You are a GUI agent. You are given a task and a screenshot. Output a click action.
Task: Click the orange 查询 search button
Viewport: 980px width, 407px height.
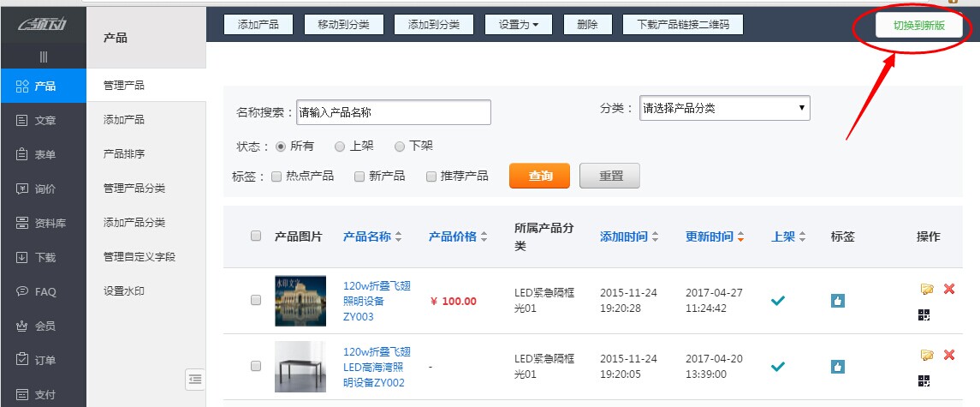point(539,176)
